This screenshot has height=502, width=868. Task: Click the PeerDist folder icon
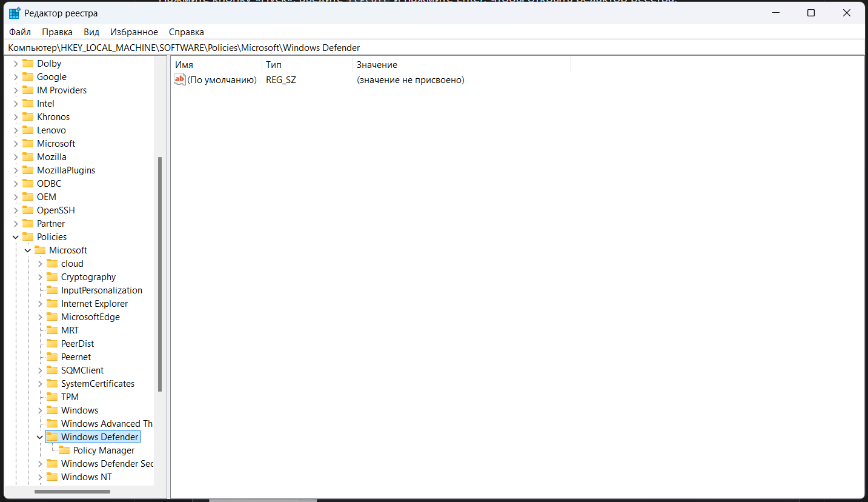(x=52, y=344)
